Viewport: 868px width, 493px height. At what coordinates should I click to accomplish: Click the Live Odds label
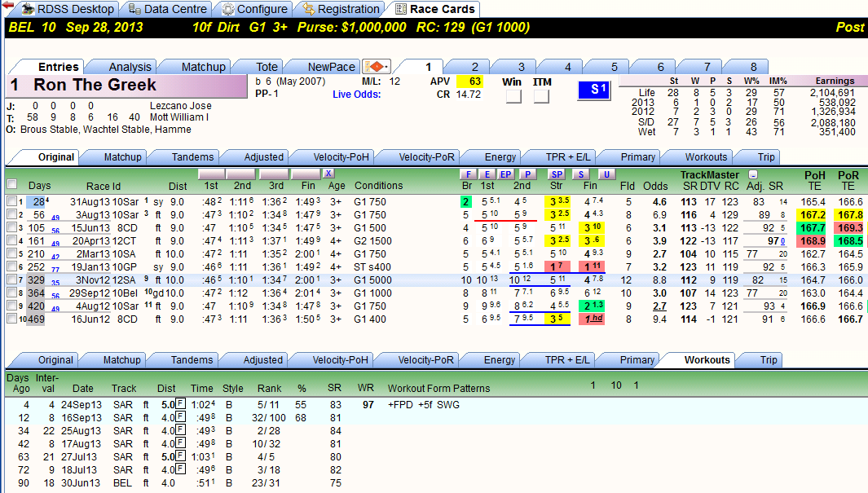356,95
